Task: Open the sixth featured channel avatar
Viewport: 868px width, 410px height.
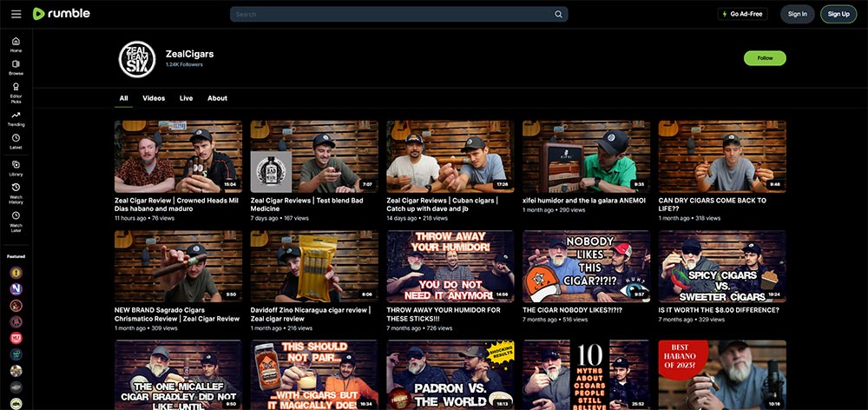Action: click(x=16, y=354)
